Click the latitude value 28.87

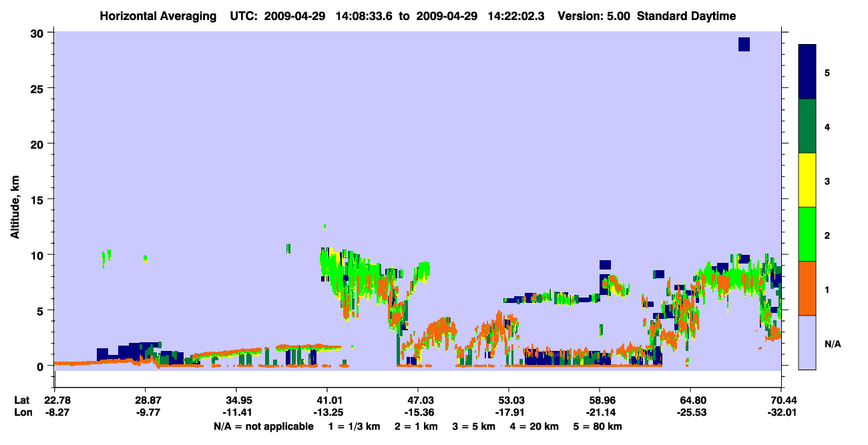(x=145, y=400)
